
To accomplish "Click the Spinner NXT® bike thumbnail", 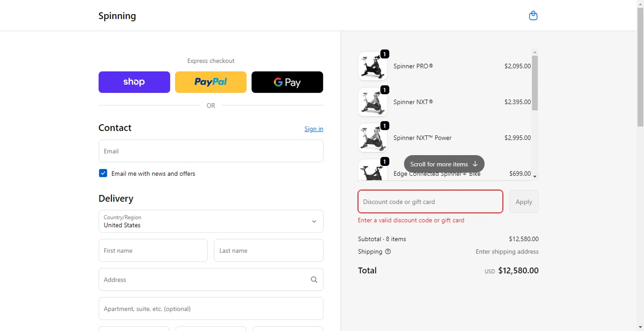I will coord(373,102).
